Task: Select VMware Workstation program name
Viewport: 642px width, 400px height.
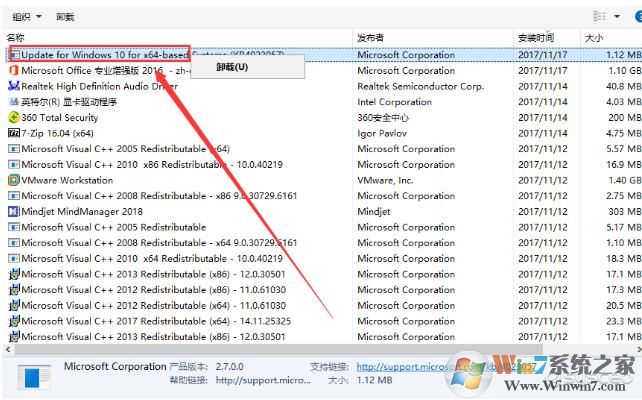Action: tap(67, 180)
